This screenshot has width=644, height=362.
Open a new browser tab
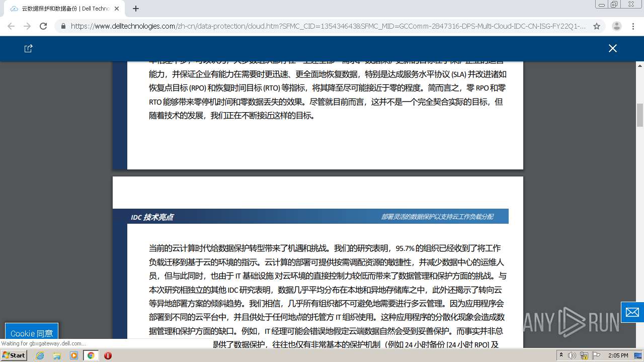(136, 9)
